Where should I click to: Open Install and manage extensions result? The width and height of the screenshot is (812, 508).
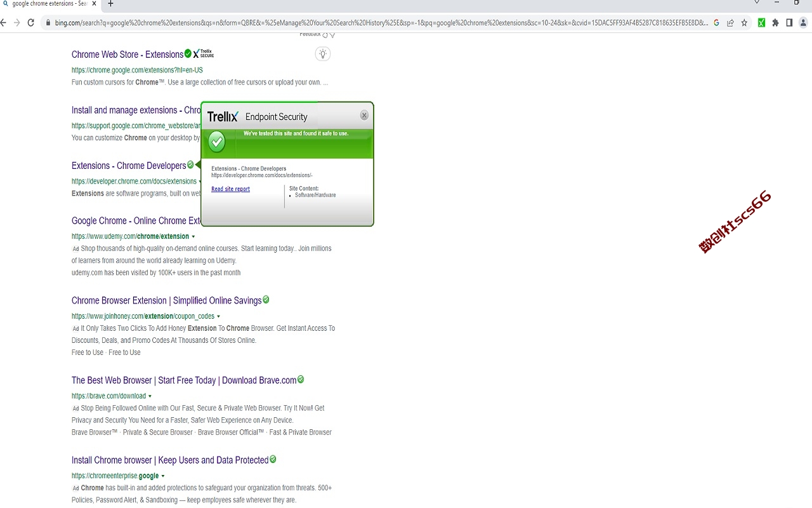136,110
